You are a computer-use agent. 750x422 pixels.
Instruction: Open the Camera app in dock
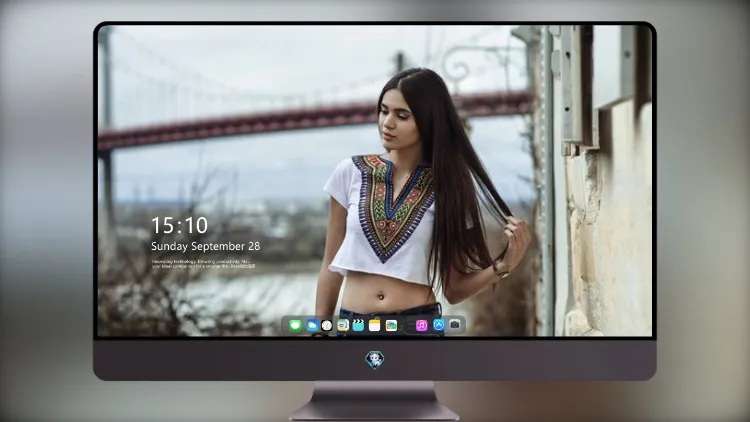pyautogui.click(x=455, y=325)
